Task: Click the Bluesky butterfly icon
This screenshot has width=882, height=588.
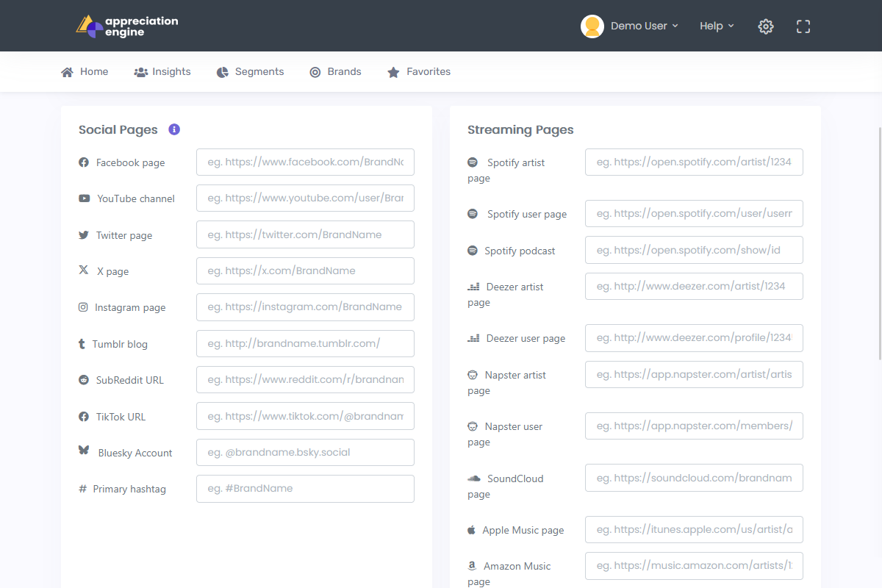Action: pyautogui.click(x=84, y=450)
